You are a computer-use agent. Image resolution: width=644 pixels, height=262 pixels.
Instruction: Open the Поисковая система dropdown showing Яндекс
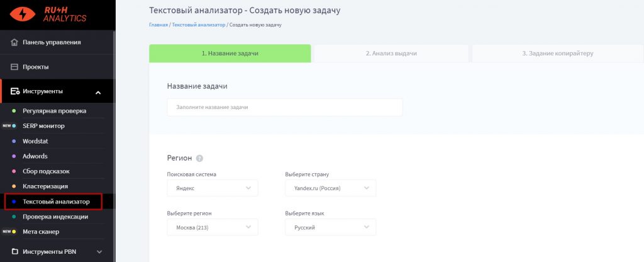pos(213,188)
